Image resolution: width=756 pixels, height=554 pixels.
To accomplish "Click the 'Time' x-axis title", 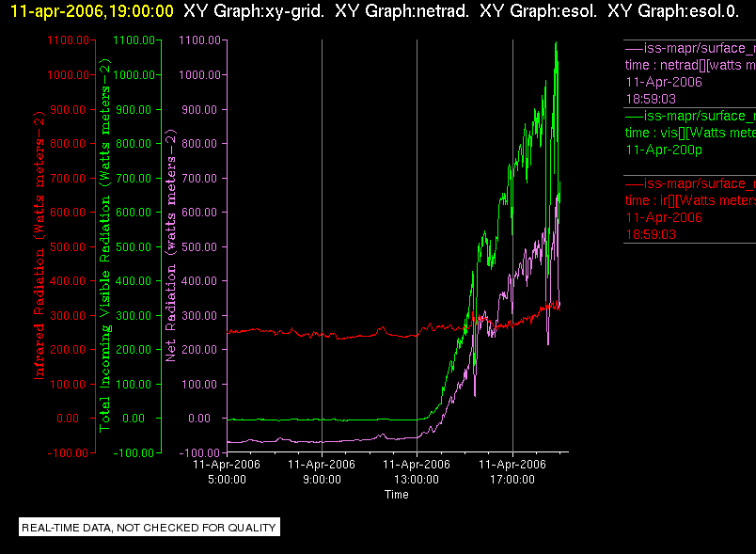I will (397, 495).
